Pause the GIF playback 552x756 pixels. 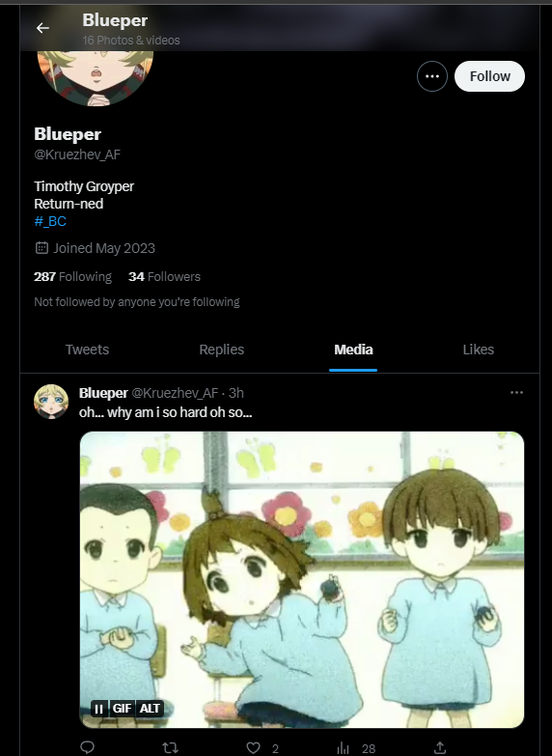98,709
